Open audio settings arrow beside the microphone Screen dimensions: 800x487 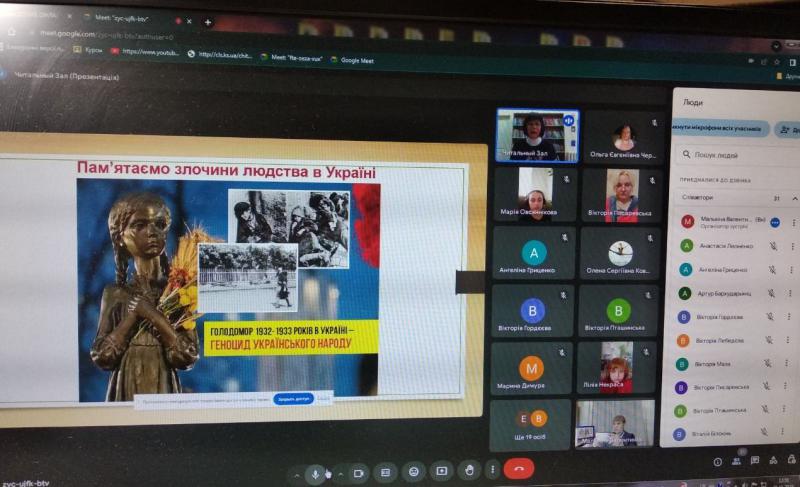(x=296, y=475)
